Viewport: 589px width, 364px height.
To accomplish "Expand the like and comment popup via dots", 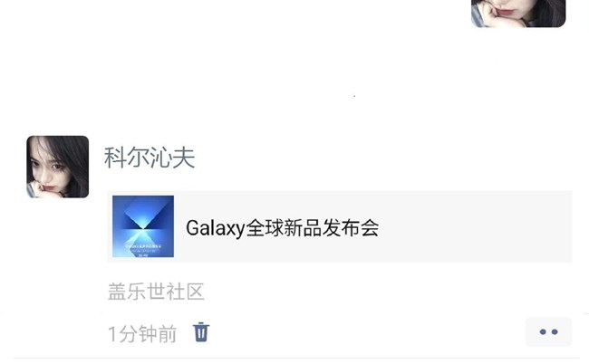I will coord(548,331).
